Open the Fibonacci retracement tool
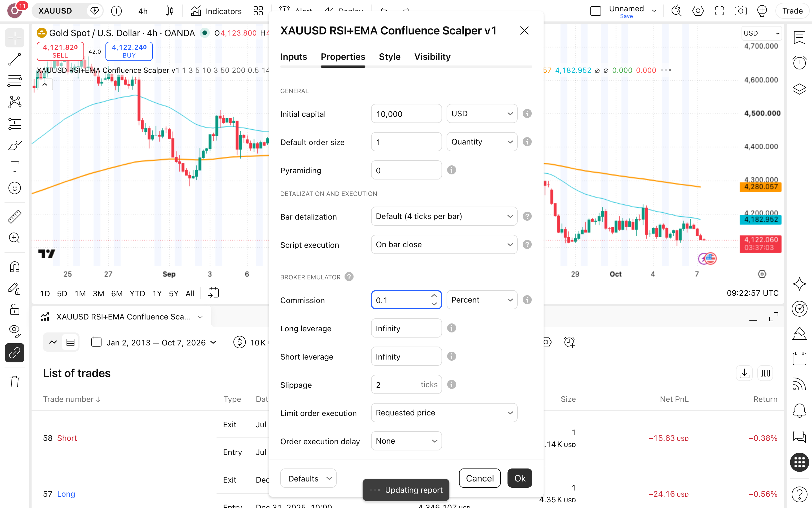The height and width of the screenshot is (508, 812). click(x=14, y=81)
